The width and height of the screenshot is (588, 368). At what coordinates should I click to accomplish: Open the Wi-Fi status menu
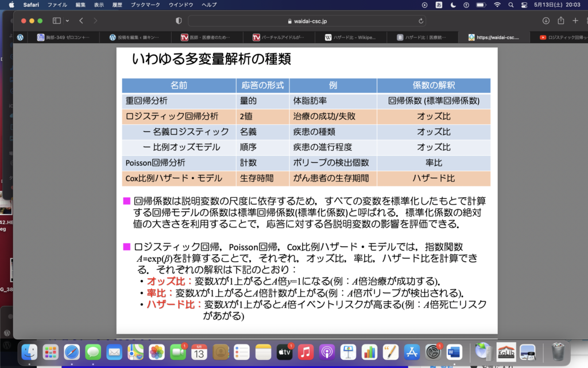tap(497, 5)
